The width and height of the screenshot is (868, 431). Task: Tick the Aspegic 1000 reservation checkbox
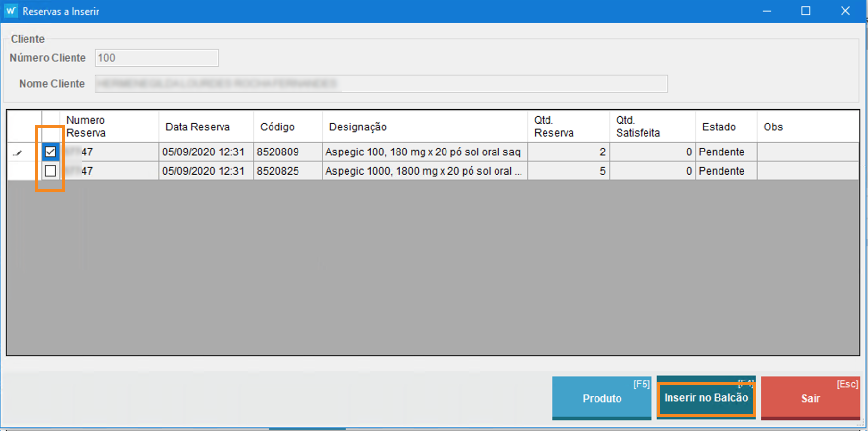[x=50, y=171]
